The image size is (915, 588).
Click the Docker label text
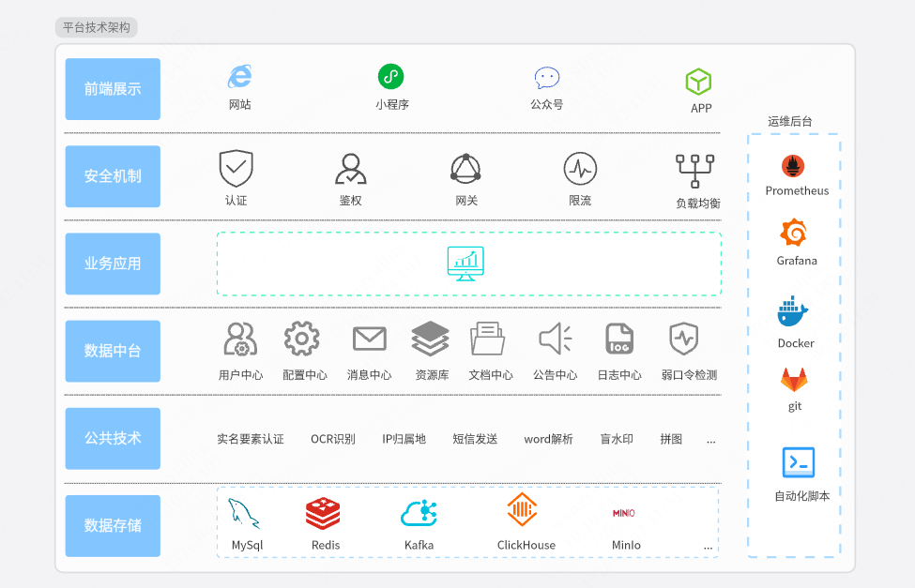click(796, 343)
